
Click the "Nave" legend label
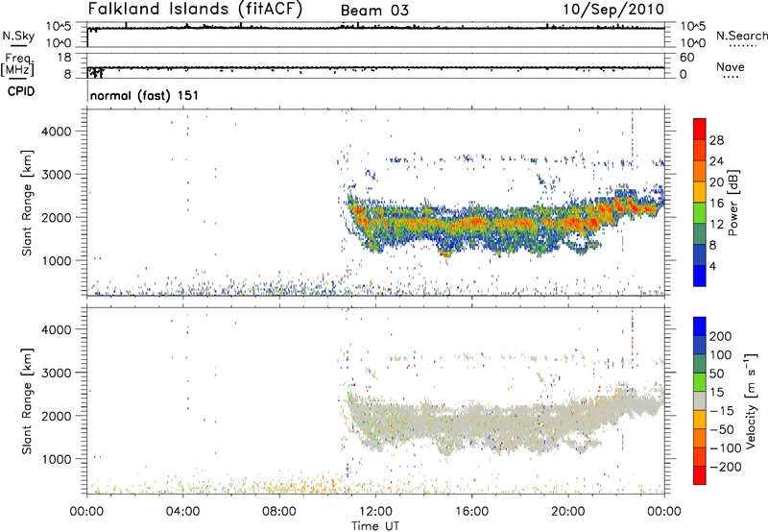[x=731, y=66]
